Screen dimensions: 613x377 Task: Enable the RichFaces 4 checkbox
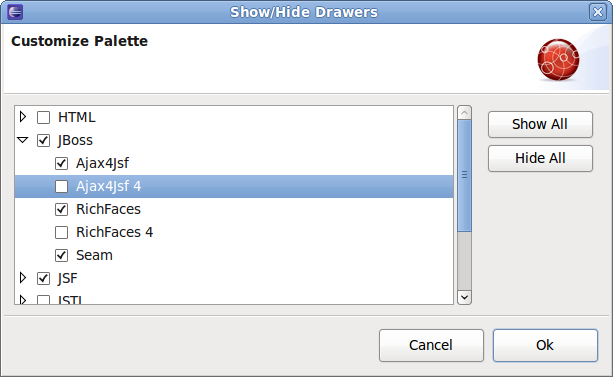pos(61,232)
